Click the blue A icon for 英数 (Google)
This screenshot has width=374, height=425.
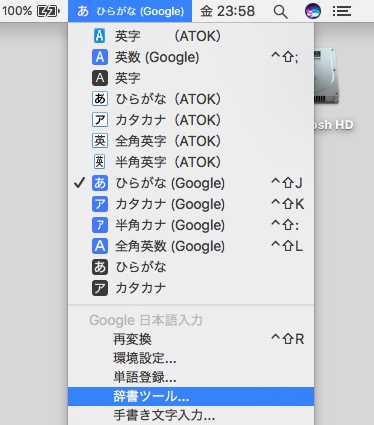(x=100, y=57)
